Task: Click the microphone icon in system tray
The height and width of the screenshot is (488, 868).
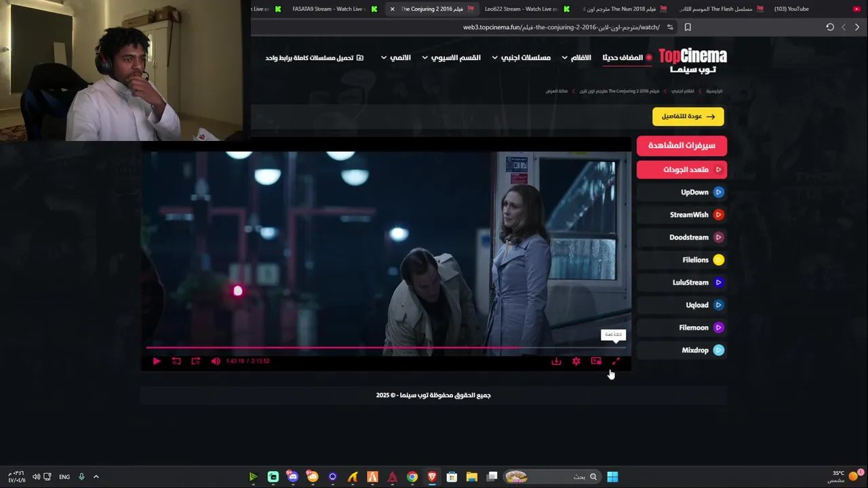Action: [x=81, y=476]
